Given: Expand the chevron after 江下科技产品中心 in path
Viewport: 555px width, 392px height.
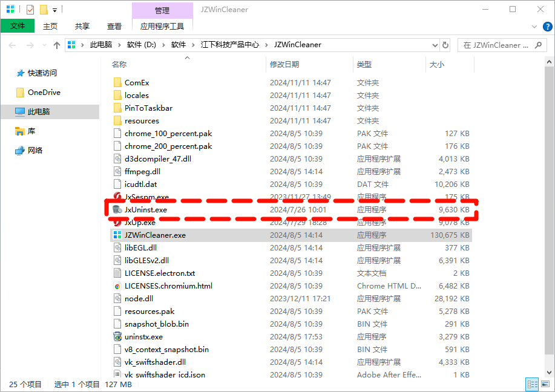Looking at the screenshot, I should (x=266, y=45).
